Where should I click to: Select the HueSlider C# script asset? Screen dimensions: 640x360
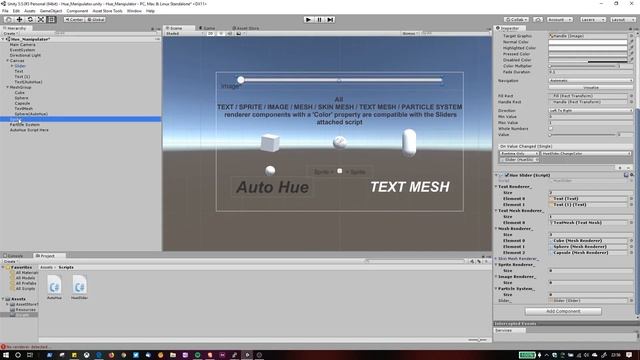(x=80, y=287)
